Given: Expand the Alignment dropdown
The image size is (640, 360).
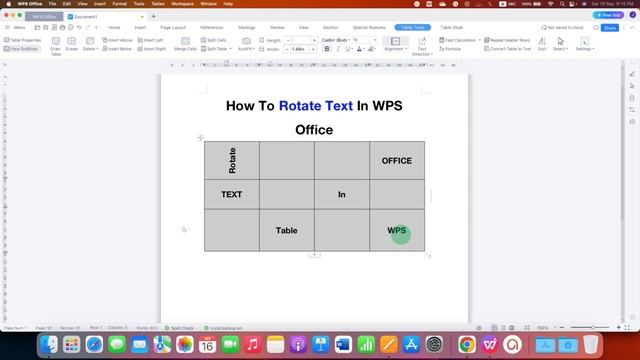Looking at the screenshot, I should [396, 44].
